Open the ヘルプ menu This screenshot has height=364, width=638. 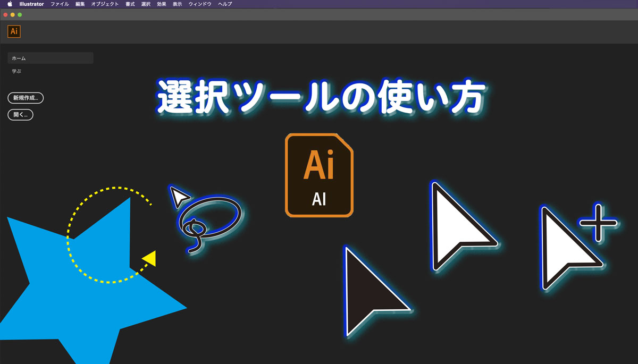(x=224, y=4)
